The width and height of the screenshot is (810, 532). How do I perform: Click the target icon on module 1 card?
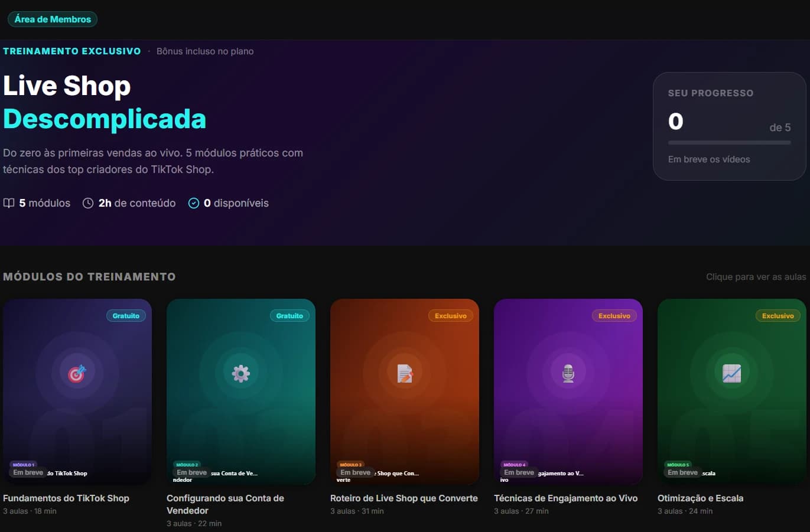[77, 373]
